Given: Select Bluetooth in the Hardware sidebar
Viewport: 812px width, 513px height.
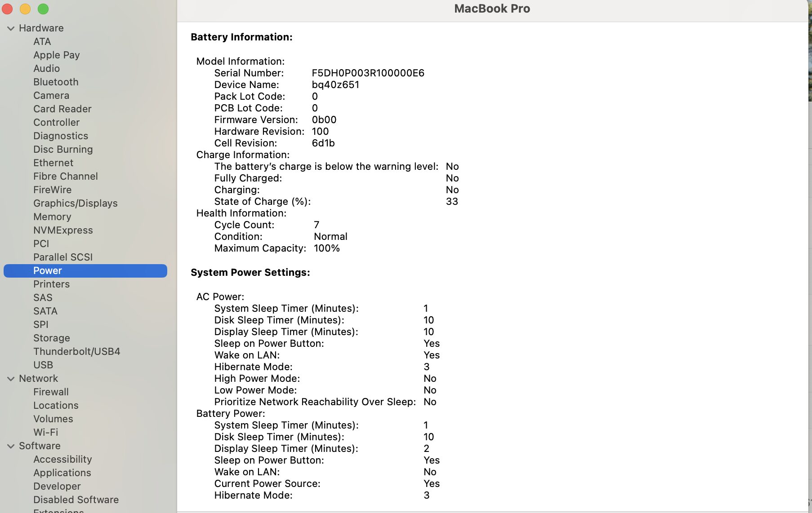Looking at the screenshot, I should (x=56, y=82).
